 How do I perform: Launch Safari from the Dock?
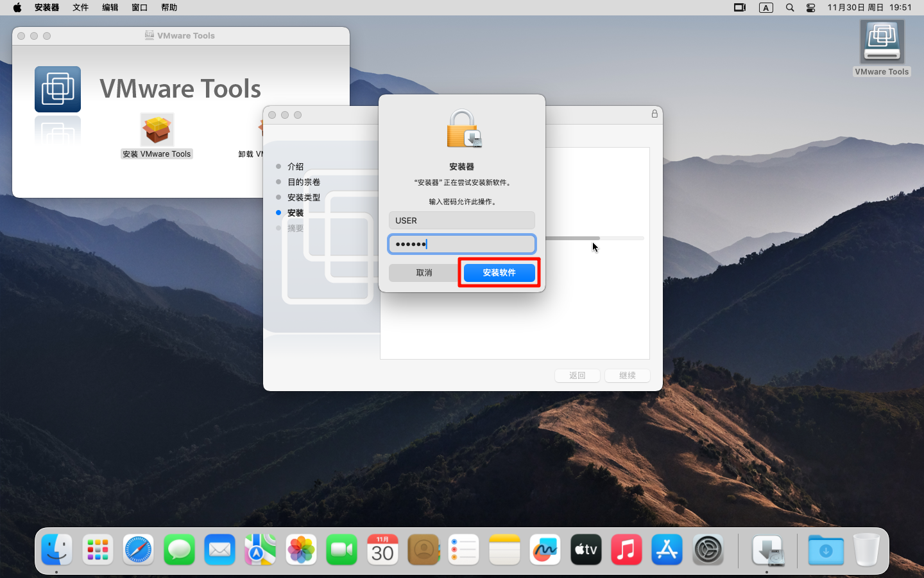point(139,550)
